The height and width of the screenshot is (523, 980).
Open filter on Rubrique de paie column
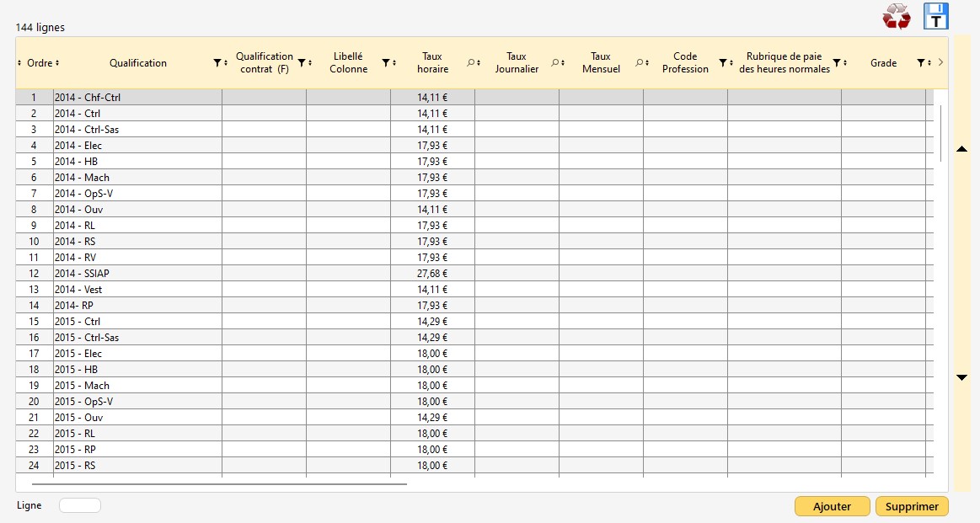pyautogui.click(x=837, y=63)
